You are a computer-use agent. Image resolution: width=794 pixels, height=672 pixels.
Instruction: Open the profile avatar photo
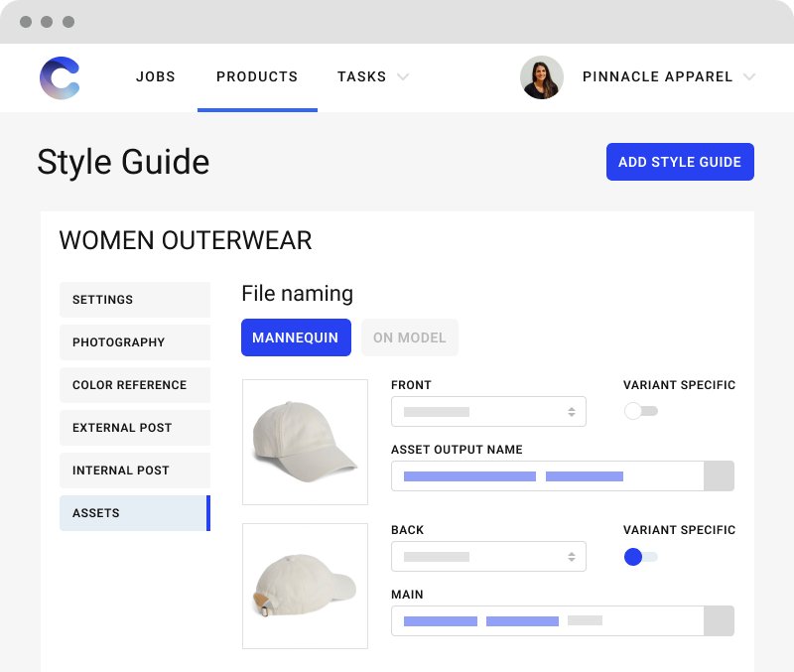pyautogui.click(x=542, y=77)
